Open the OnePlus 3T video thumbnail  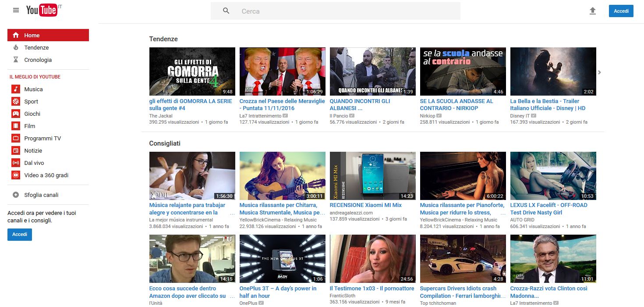pos(283,259)
